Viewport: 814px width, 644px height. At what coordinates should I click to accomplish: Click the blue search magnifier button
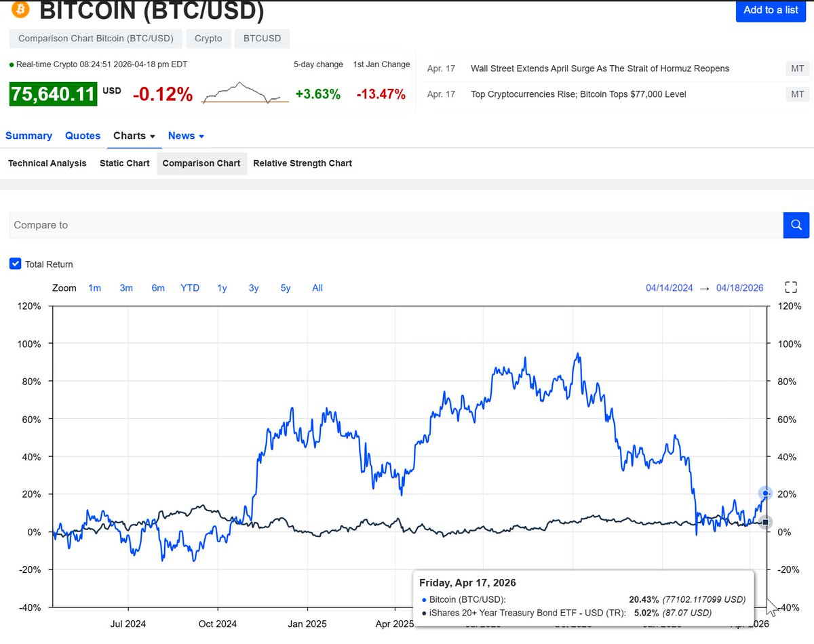click(x=796, y=225)
